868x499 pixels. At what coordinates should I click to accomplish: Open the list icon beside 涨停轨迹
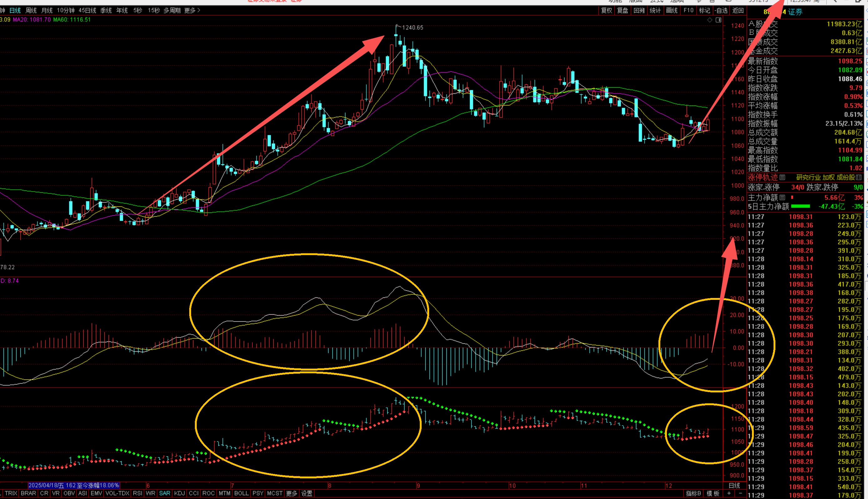click(782, 177)
